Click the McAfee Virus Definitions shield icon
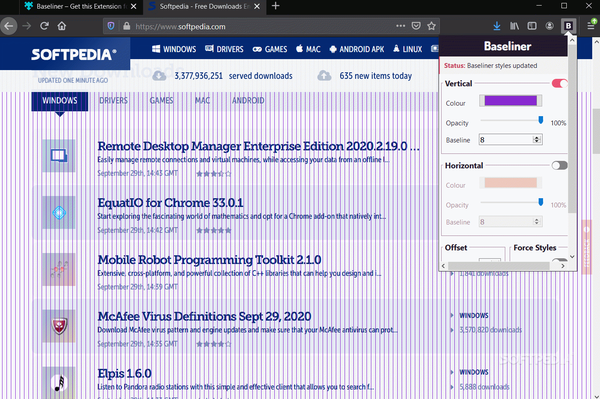The image size is (600, 399). point(59,326)
